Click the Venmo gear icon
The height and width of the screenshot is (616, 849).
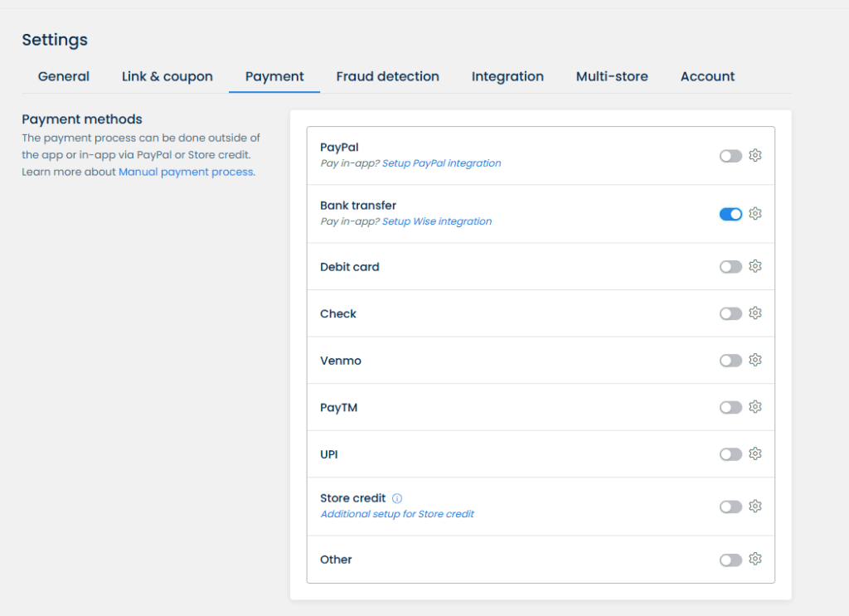(754, 361)
